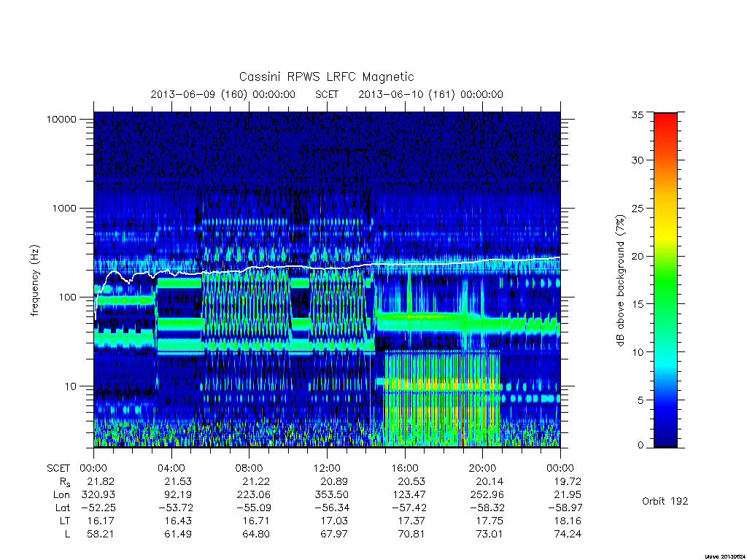Click the plot title 'Cassini RPWS LRFC Magnetic'
The width and height of the screenshot is (747, 560).
tap(326, 77)
